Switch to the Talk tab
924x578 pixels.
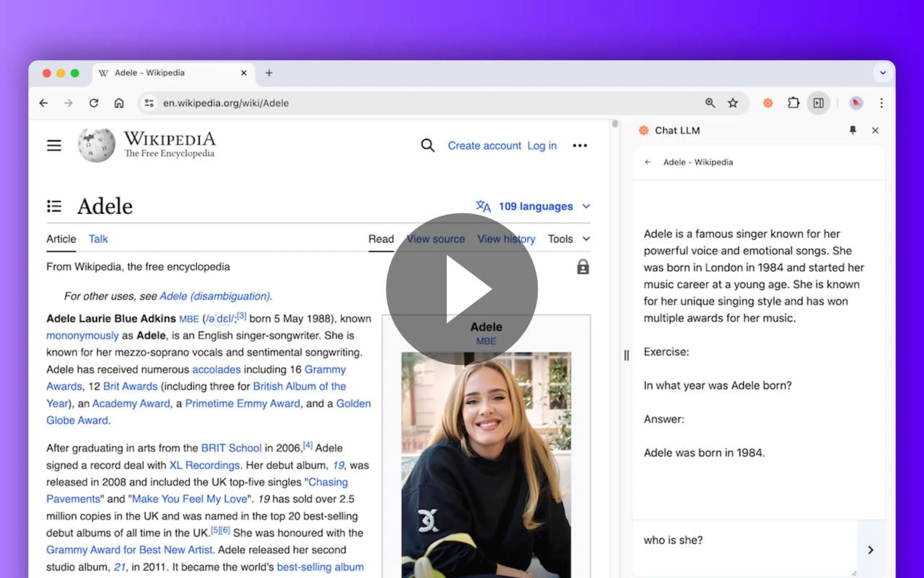click(x=98, y=239)
